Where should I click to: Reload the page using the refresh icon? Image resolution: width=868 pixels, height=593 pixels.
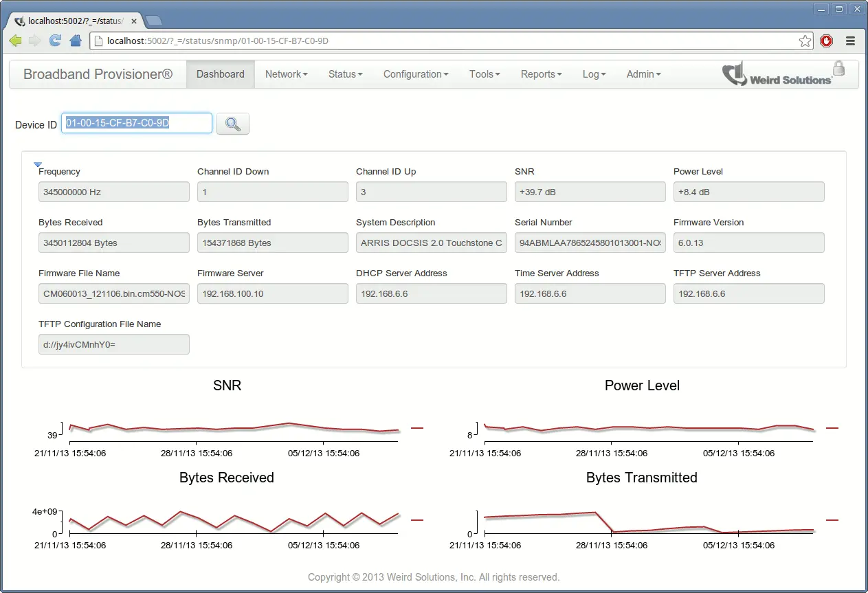coord(54,41)
